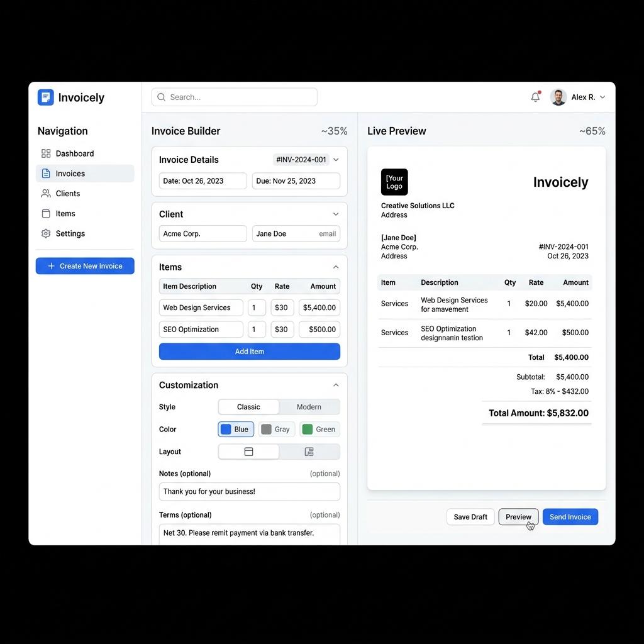Click the Invoices document icon
Viewport: 644px width, 644px height.
click(46, 174)
